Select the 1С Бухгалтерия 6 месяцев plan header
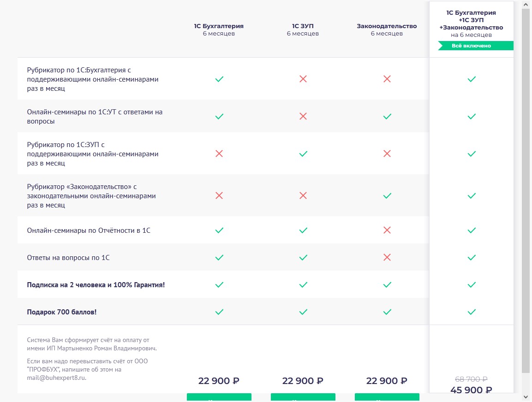The height and width of the screenshot is (402, 532). (x=219, y=30)
